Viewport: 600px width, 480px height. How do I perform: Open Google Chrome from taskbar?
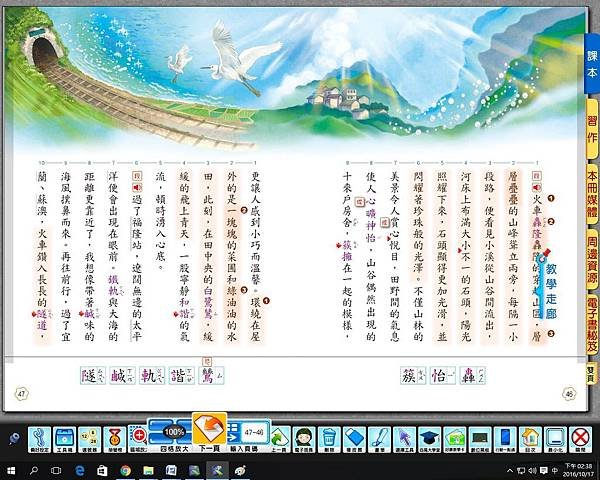click(125, 470)
